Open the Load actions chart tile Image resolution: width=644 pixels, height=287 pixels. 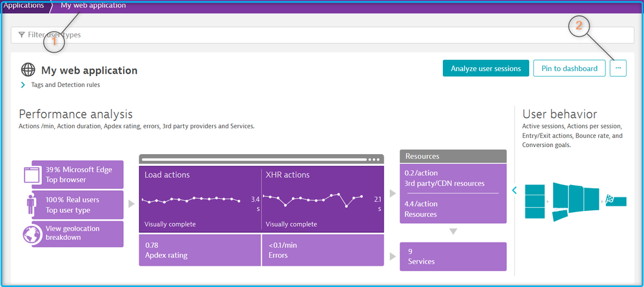click(200, 199)
